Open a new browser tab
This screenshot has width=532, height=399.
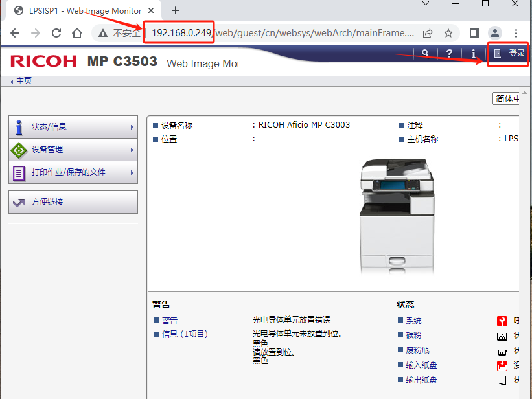coord(176,10)
